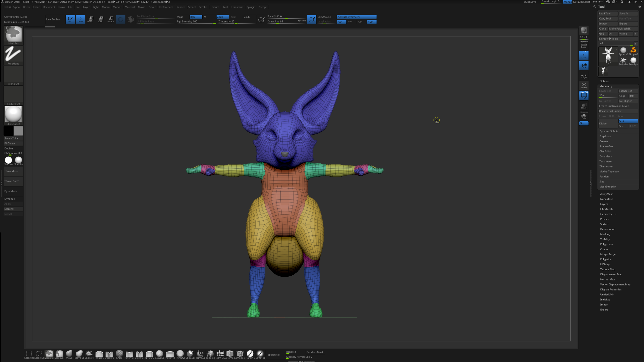
Task: Expand the Polygroups section
Action: 606,244
